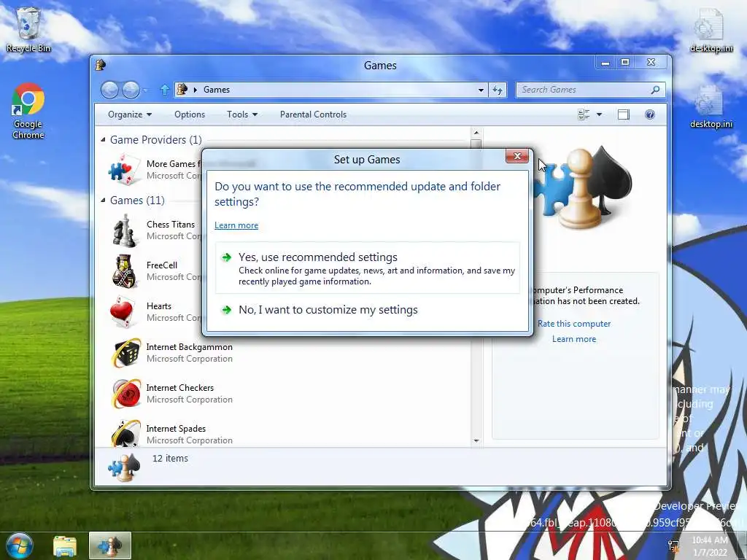Open recent pages dropdown beside nav arrows

click(x=145, y=90)
